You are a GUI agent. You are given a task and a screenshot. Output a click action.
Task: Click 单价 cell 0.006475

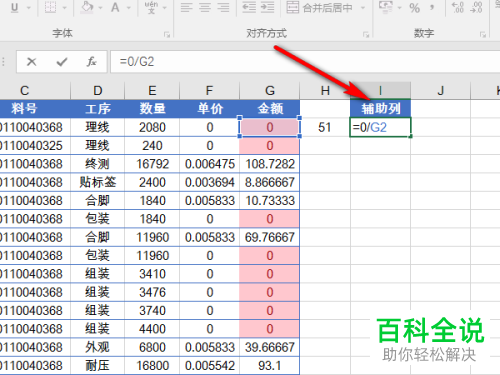[209, 164]
